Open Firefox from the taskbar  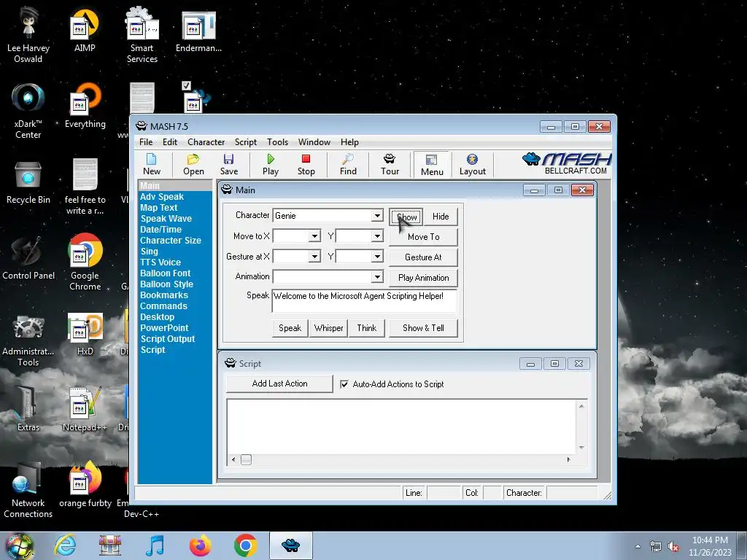200,545
